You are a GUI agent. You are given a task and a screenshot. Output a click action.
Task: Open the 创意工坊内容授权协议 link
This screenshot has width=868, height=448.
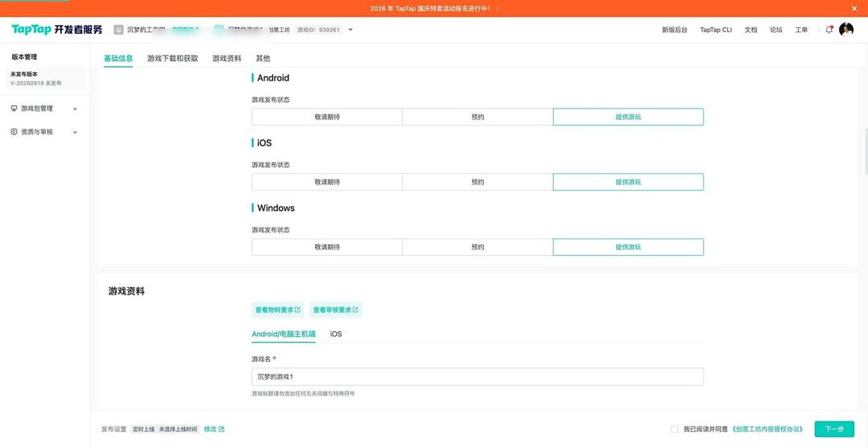coord(768,430)
